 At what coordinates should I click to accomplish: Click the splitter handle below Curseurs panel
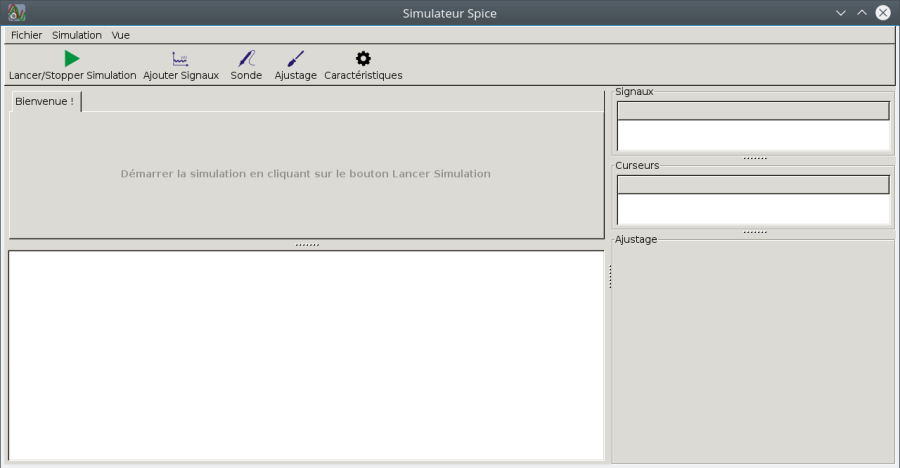pyautogui.click(x=755, y=233)
